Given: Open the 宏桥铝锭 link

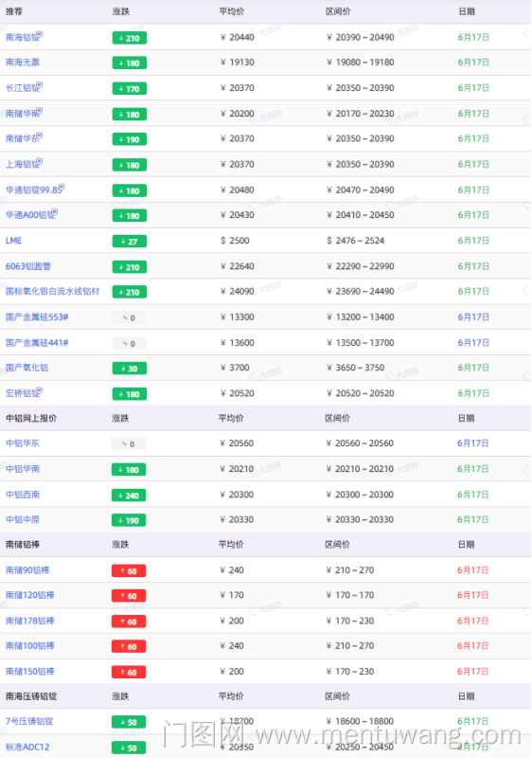Looking at the screenshot, I should pyautogui.click(x=24, y=393).
